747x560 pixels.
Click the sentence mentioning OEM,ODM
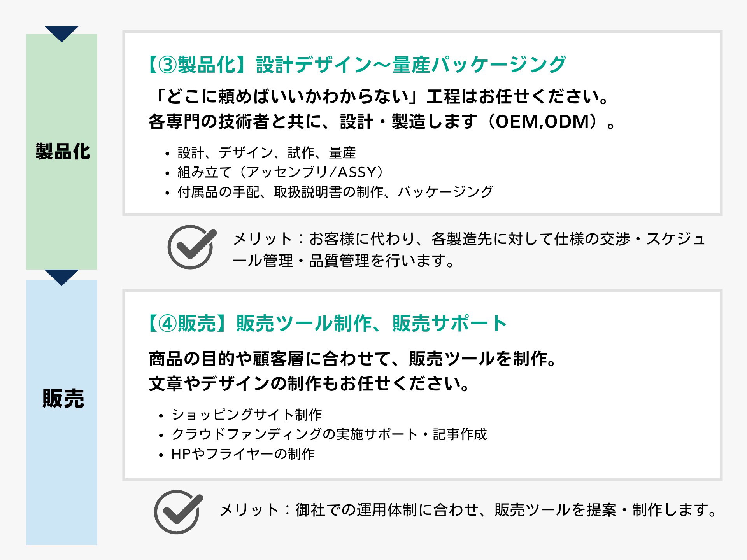coord(381,122)
